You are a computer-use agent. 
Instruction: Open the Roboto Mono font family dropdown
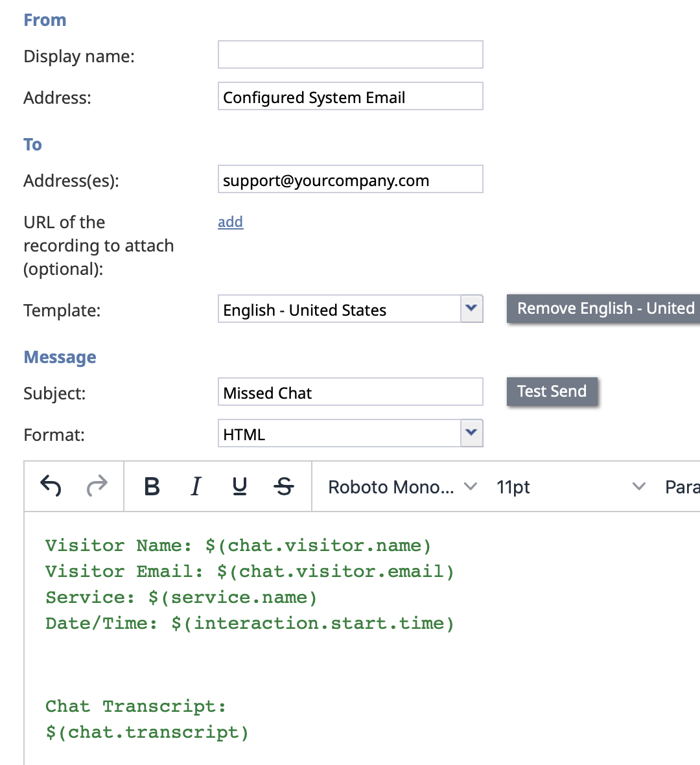(402, 487)
